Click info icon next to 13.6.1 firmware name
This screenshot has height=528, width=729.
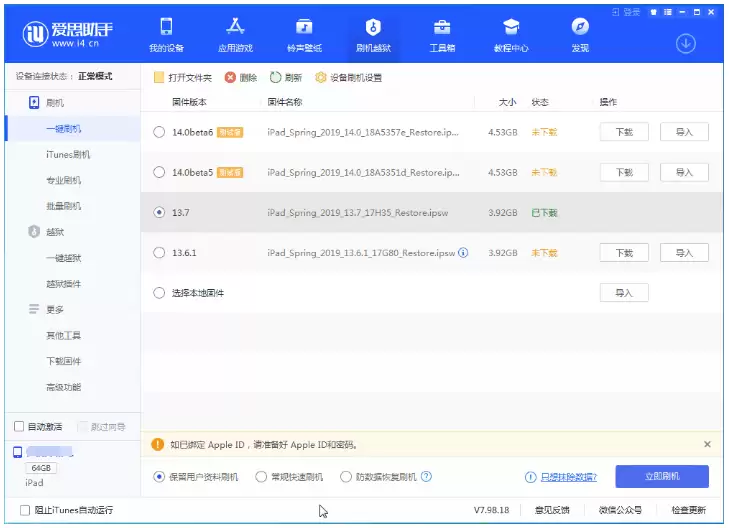pyautogui.click(x=463, y=253)
